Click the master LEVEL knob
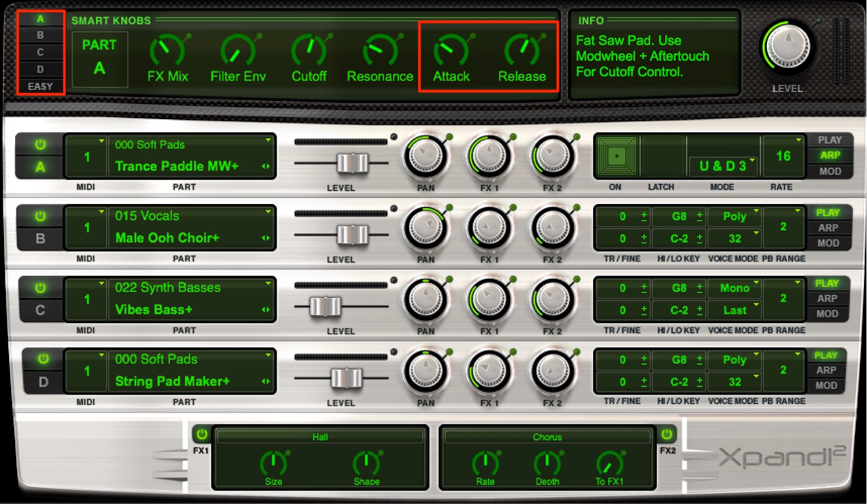 [788, 47]
